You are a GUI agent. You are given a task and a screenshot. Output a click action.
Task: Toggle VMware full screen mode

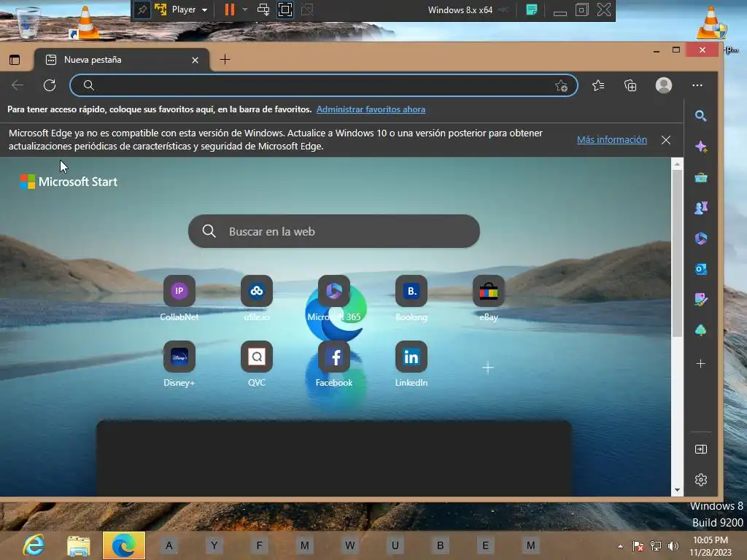[285, 9]
